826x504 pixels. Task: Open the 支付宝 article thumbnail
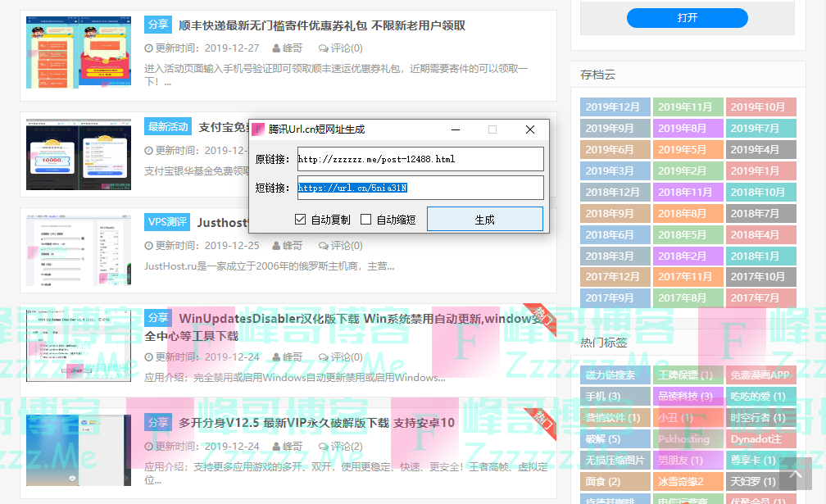pos(79,154)
